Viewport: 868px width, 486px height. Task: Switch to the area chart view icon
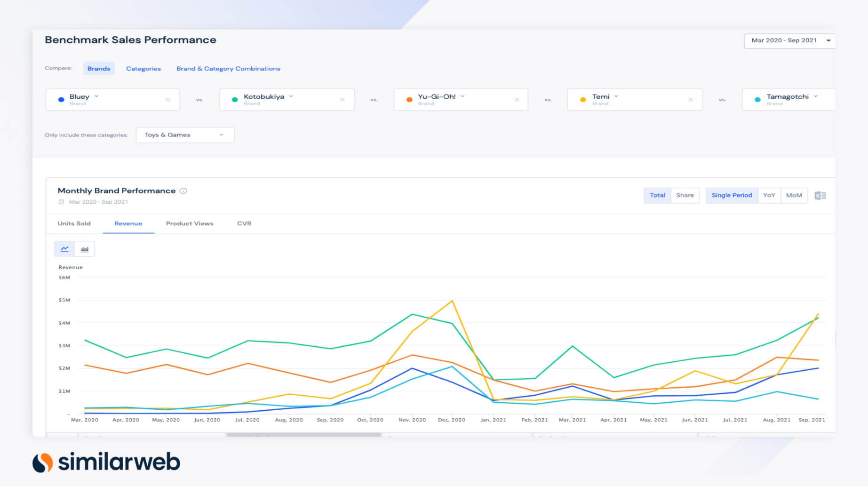pos(85,249)
